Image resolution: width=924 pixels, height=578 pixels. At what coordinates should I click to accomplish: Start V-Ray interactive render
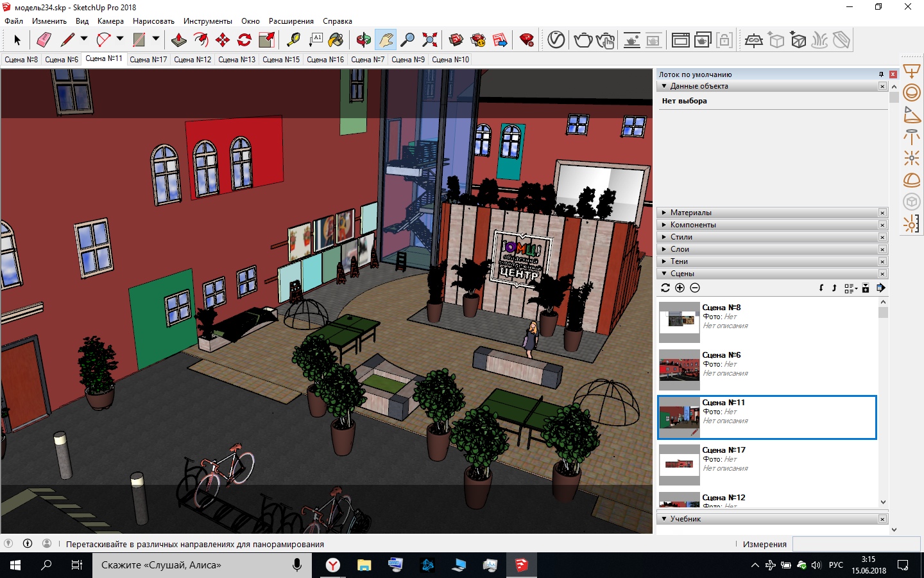tap(605, 40)
